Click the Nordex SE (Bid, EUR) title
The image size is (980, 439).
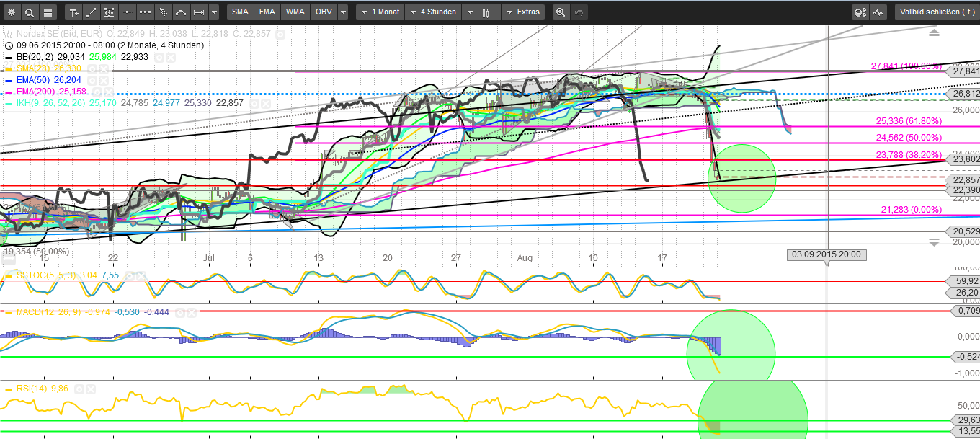(x=58, y=34)
